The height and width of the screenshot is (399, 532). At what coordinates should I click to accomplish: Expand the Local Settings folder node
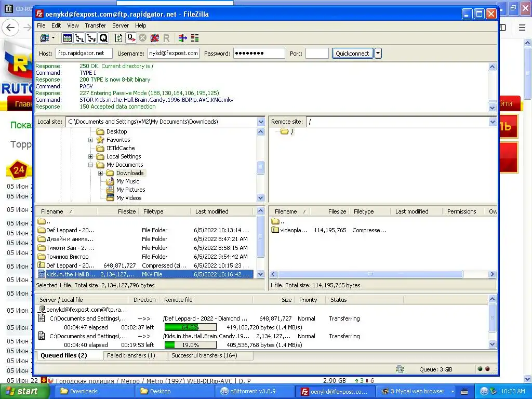point(90,156)
